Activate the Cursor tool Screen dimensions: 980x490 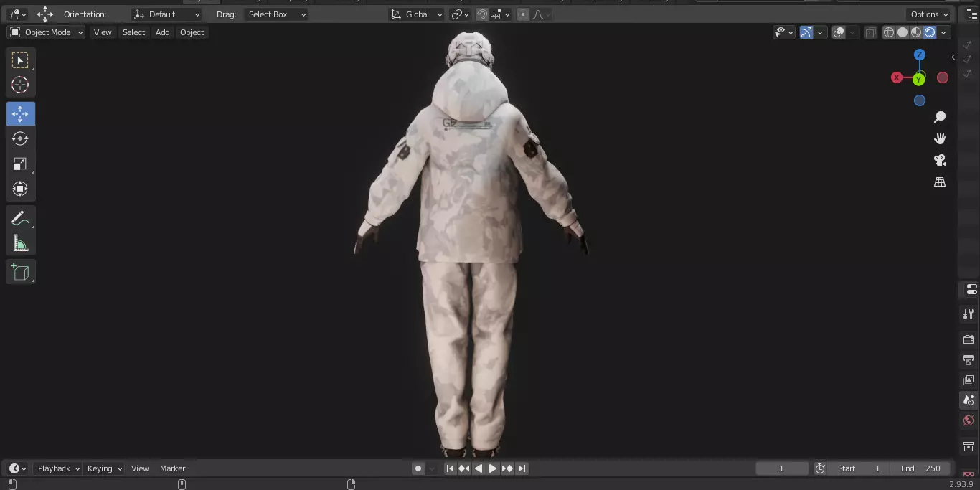tap(20, 85)
